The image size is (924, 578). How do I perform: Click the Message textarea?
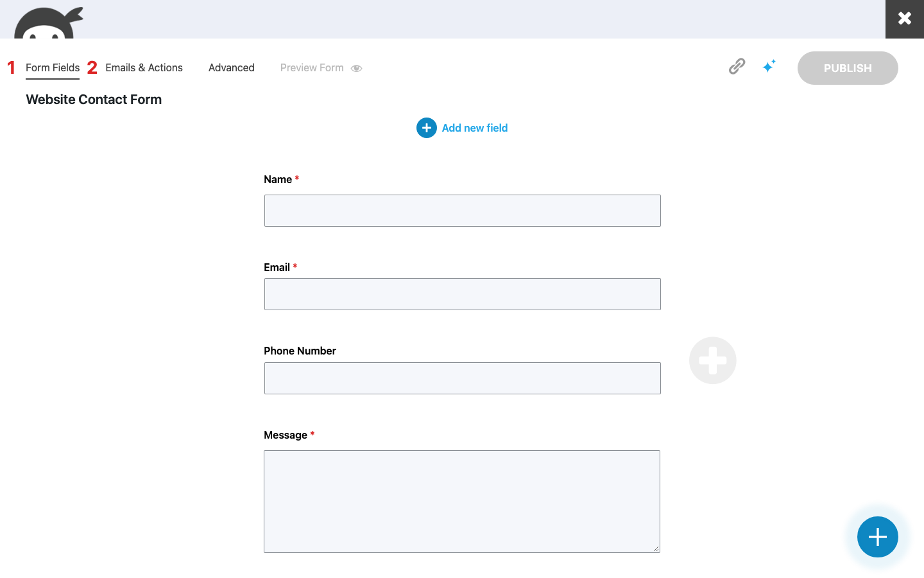462,502
